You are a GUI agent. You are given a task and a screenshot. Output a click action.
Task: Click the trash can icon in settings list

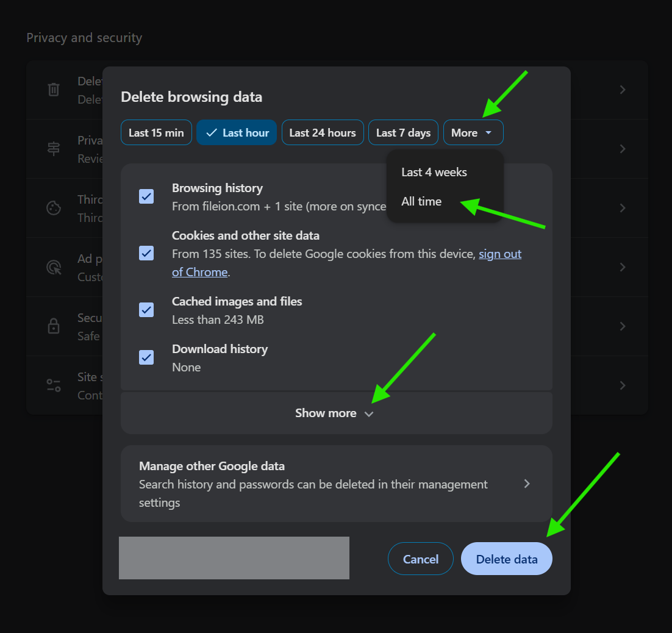54,90
